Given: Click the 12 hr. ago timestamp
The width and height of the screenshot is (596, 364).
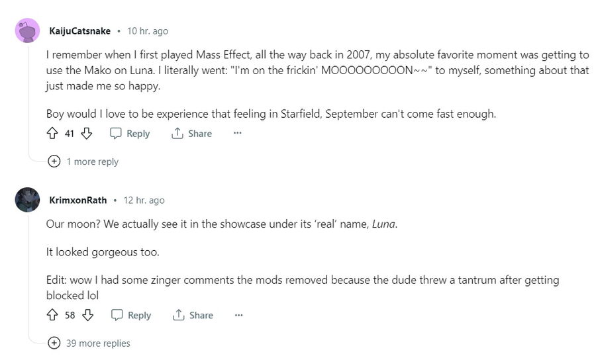Looking at the screenshot, I should pos(144,200).
